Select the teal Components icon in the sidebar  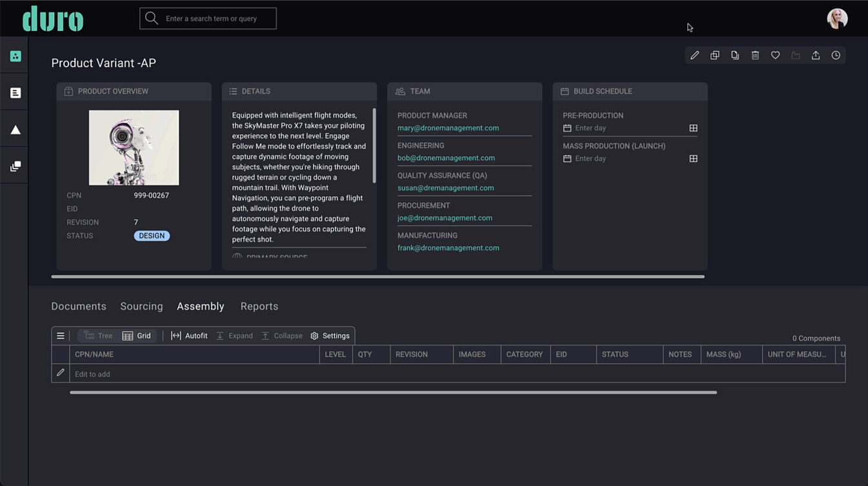coord(15,56)
